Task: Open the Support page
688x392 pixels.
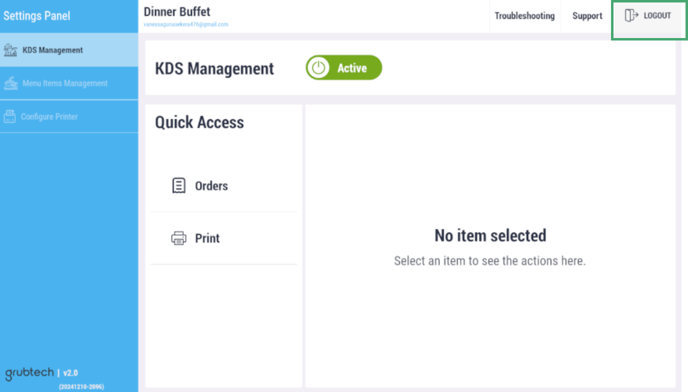Action: (587, 16)
